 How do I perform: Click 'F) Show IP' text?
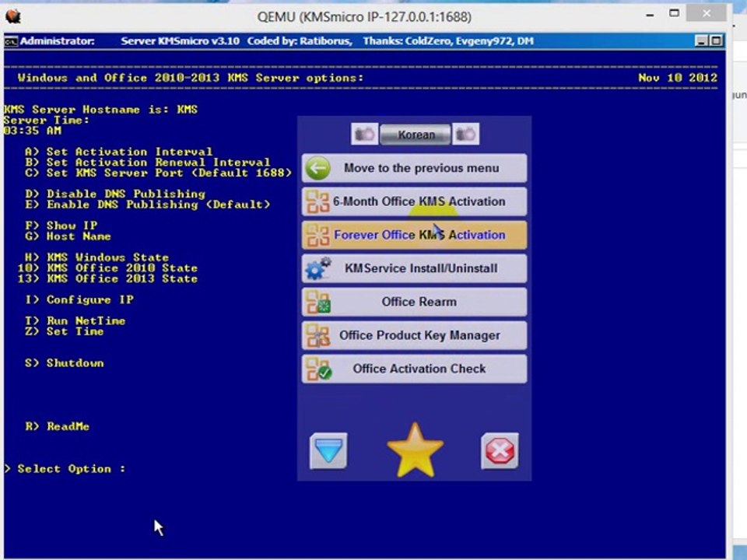(61, 226)
